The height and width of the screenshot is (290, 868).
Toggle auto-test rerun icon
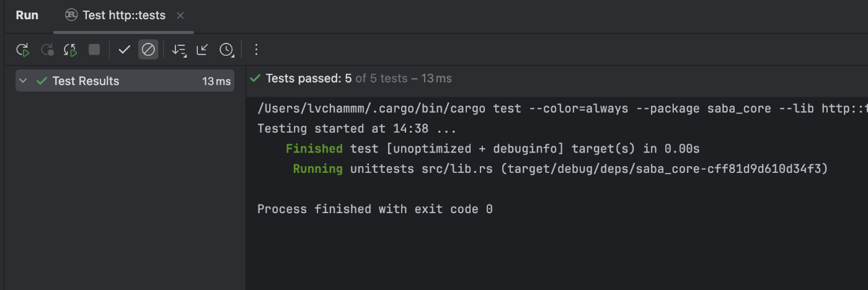pyautogui.click(x=70, y=50)
